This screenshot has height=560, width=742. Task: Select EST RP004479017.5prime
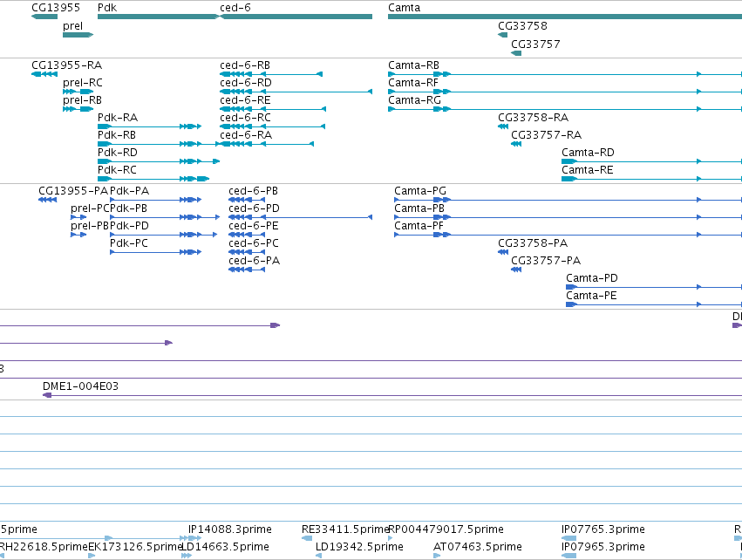(x=446, y=529)
